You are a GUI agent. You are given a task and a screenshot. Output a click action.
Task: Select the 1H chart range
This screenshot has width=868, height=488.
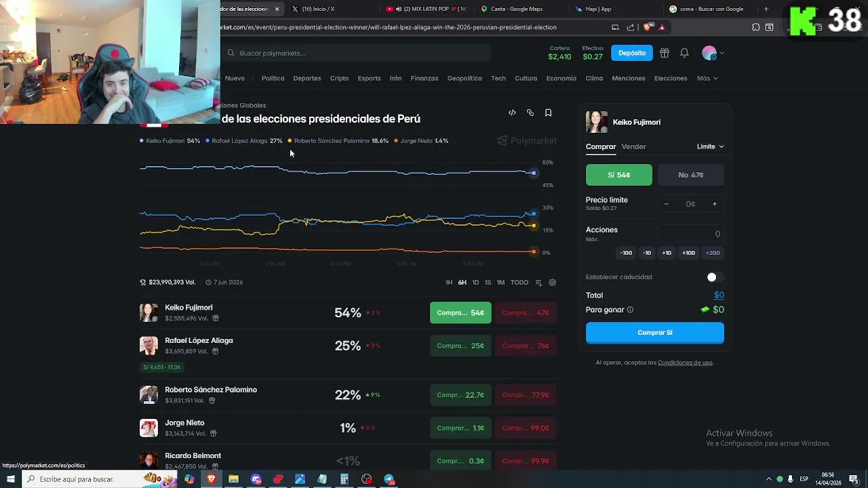449,283
